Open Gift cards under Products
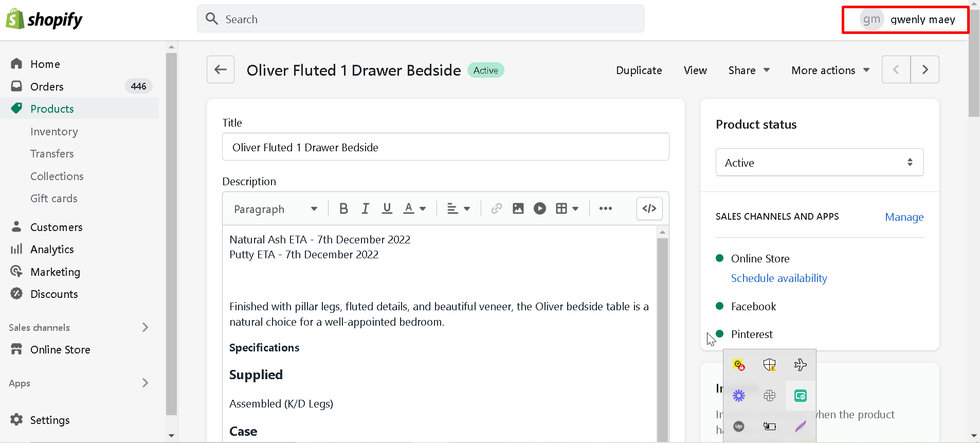The height and width of the screenshot is (443, 980). tap(53, 198)
